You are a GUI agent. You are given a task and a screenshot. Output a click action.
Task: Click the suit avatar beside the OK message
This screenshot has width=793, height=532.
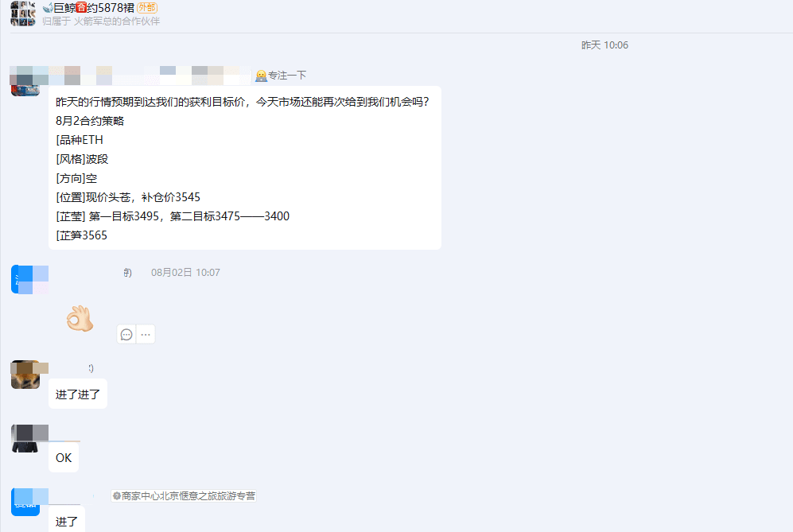pyautogui.click(x=25, y=438)
